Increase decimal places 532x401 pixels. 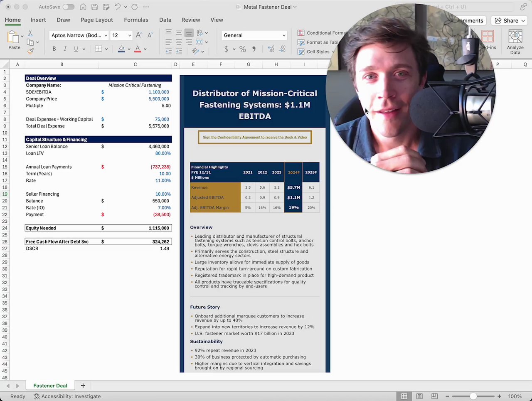click(271, 49)
